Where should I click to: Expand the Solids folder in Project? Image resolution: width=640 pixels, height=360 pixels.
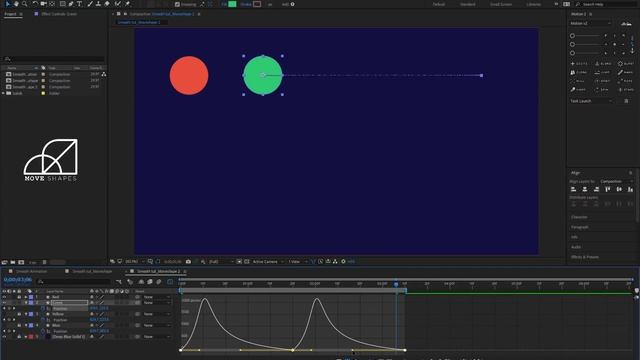[x=4, y=93]
